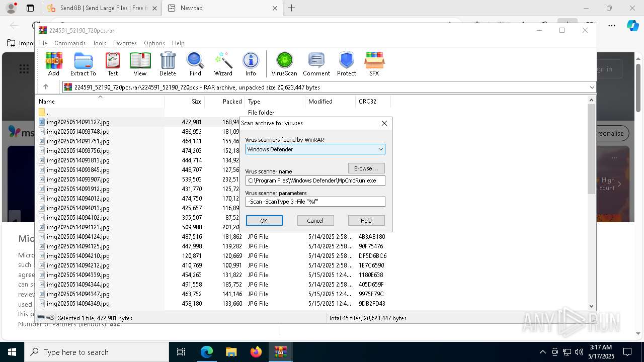
Task: Open the Edge Copilot icon
Action: (x=632, y=26)
